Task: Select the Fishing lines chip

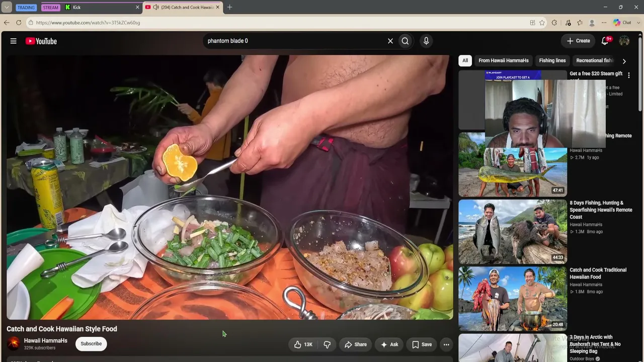Action: coord(552,61)
